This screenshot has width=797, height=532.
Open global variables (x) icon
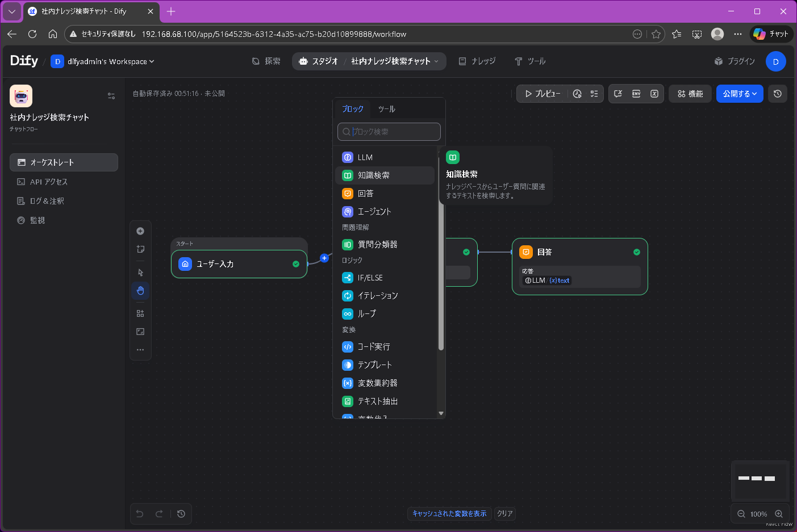pyautogui.click(x=654, y=94)
